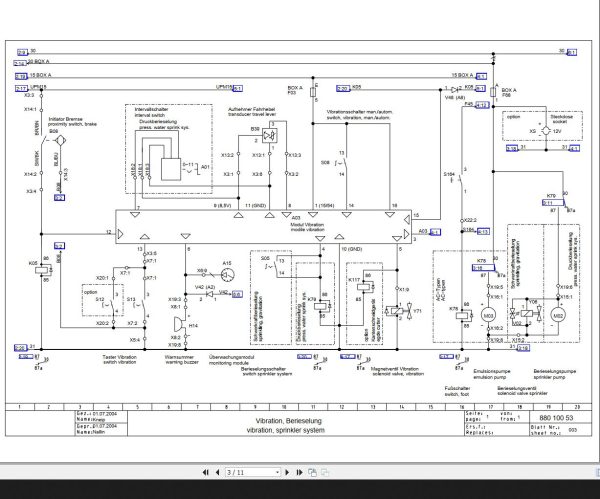Follow the 2:20 reference on bottom-left line 31
This screenshot has width=600, height=499.
21,347
